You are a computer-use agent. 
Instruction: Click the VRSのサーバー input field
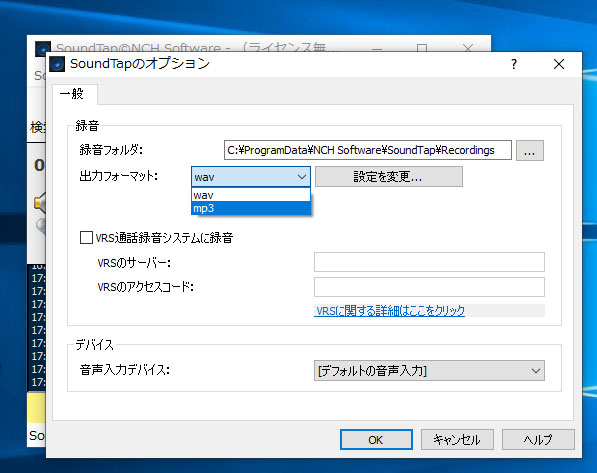click(x=429, y=262)
